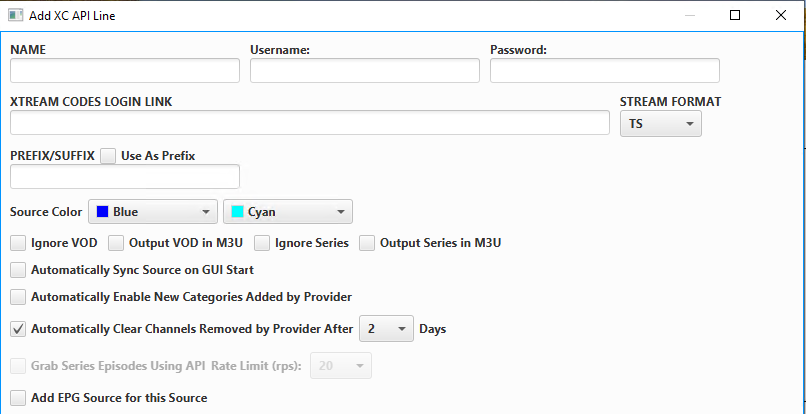The width and height of the screenshot is (806, 414).
Task: Click into the Password field
Action: pos(605,70)
